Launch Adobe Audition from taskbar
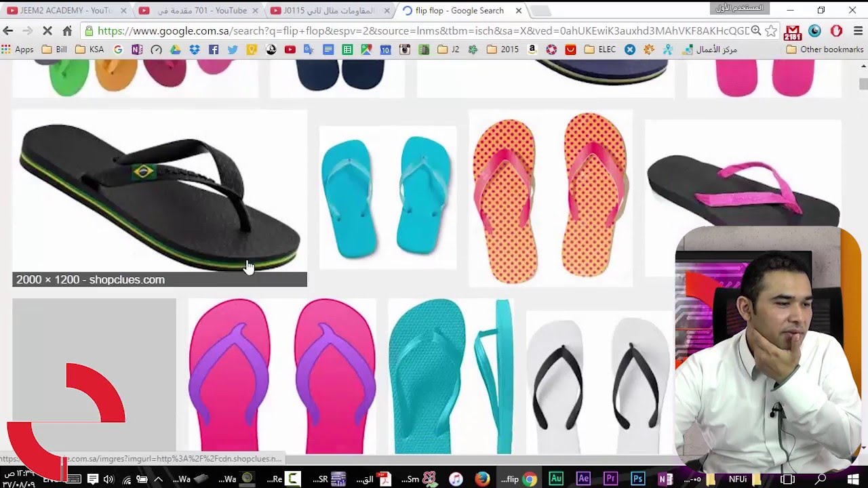The width and height of the screenshot is (868, 488). tap(556, 479)
